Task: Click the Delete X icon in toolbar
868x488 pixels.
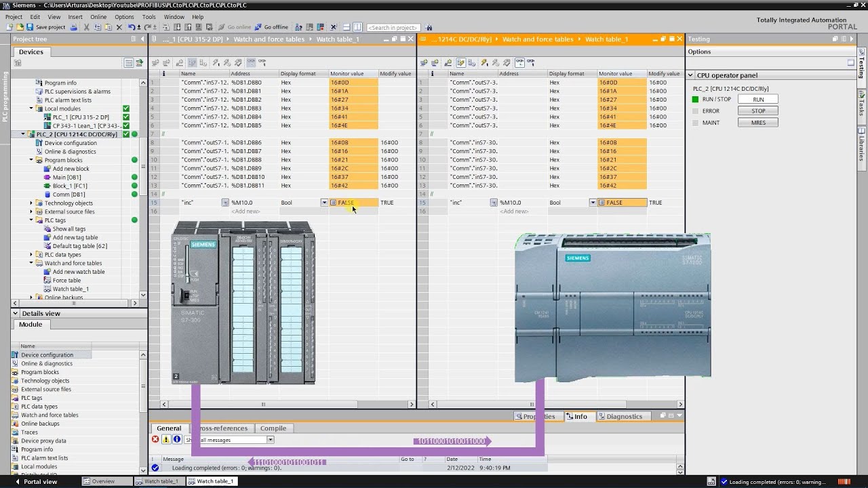Action: point(119,27)
